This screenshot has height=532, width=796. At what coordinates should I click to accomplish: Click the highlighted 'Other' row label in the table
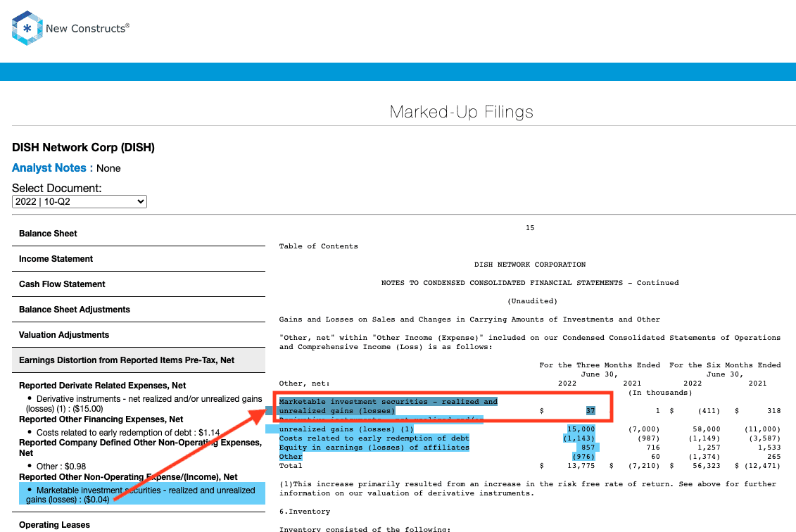(291, 457)
